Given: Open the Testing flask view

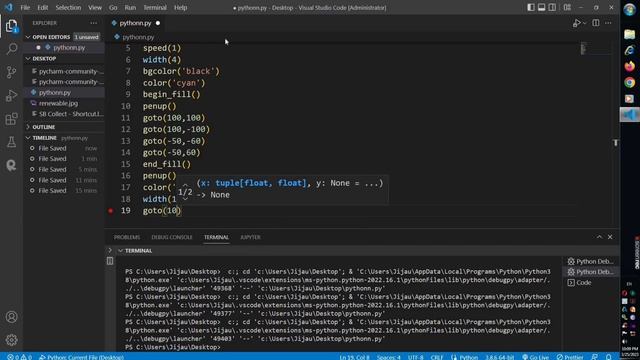Looking at the screenshot, I should pos(11,142).
